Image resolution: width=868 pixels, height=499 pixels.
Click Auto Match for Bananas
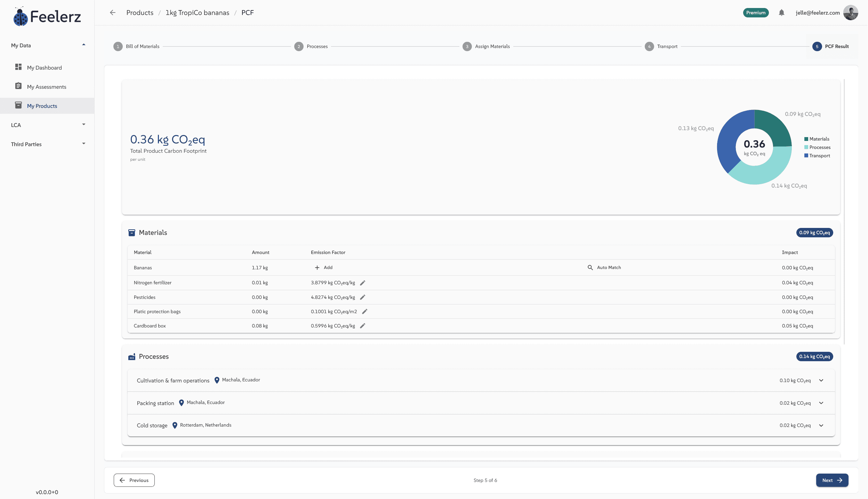click(x=604, y=267)
